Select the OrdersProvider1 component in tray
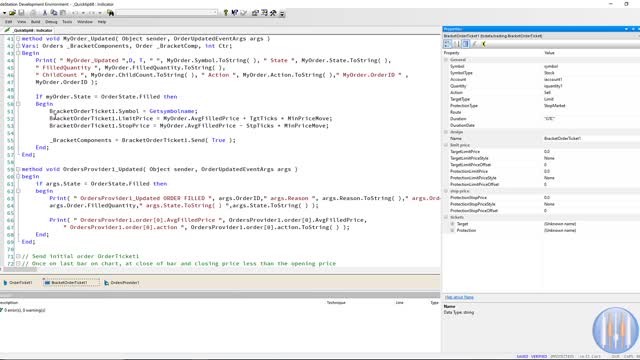The width and height of the screenshot is (640, 360). (122, 282)
